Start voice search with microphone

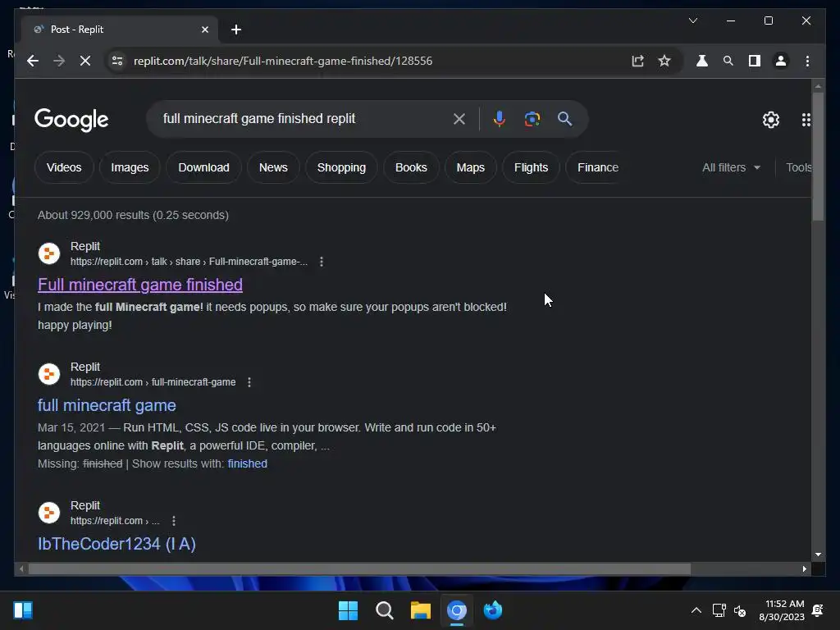click(x=500, y=119)
